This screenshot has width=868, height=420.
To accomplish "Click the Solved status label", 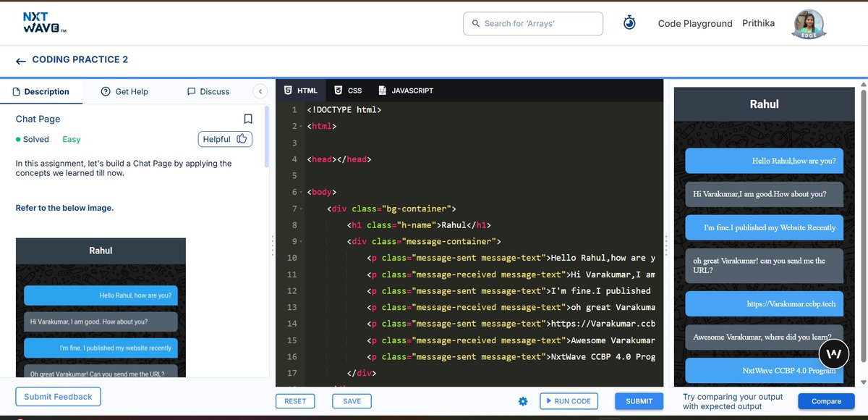I will [33, 139].
